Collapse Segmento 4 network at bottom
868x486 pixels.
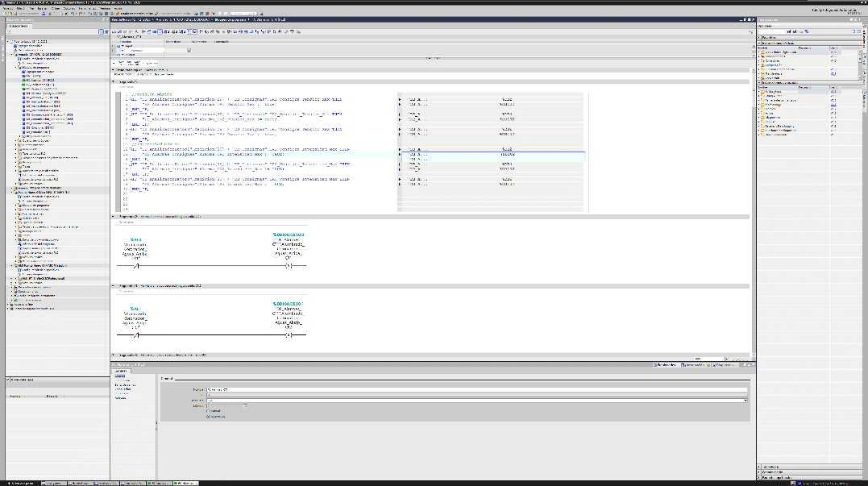[113, 355]
